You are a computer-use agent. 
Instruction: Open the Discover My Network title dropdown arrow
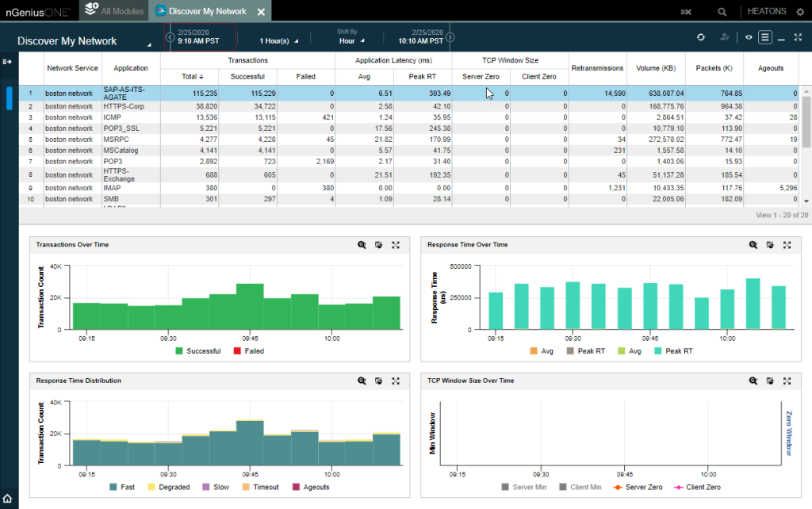(149, 45)
